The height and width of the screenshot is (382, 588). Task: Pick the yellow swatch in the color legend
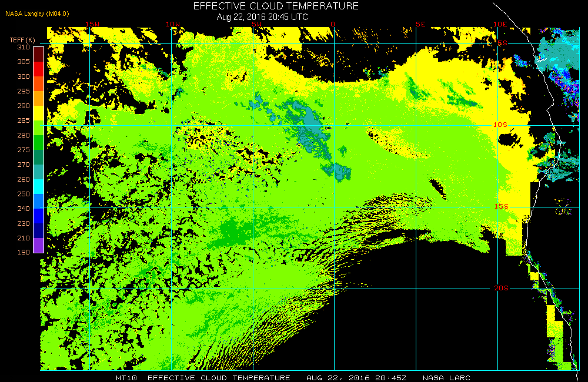39,113
